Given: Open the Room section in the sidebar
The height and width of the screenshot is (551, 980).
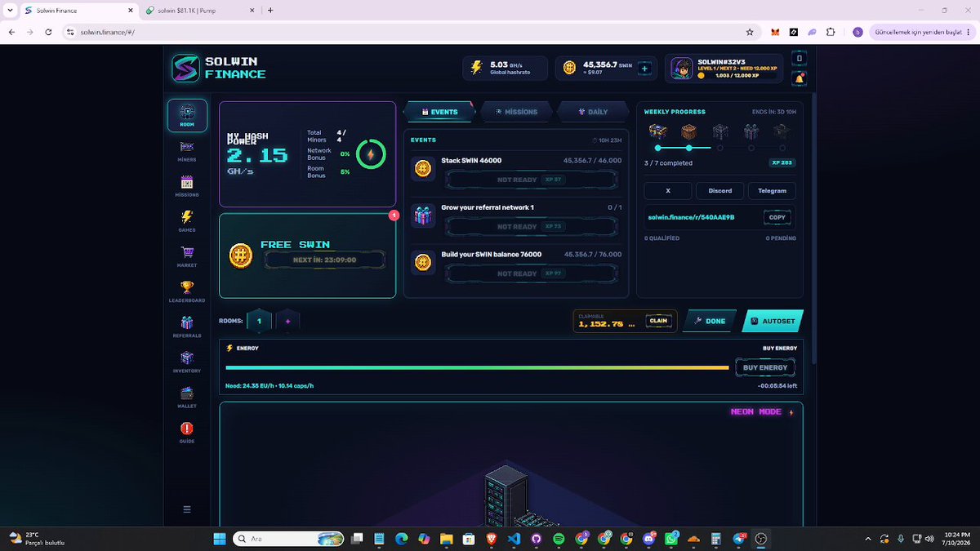Looking at the screenshot, I should (x=187, y=115).
